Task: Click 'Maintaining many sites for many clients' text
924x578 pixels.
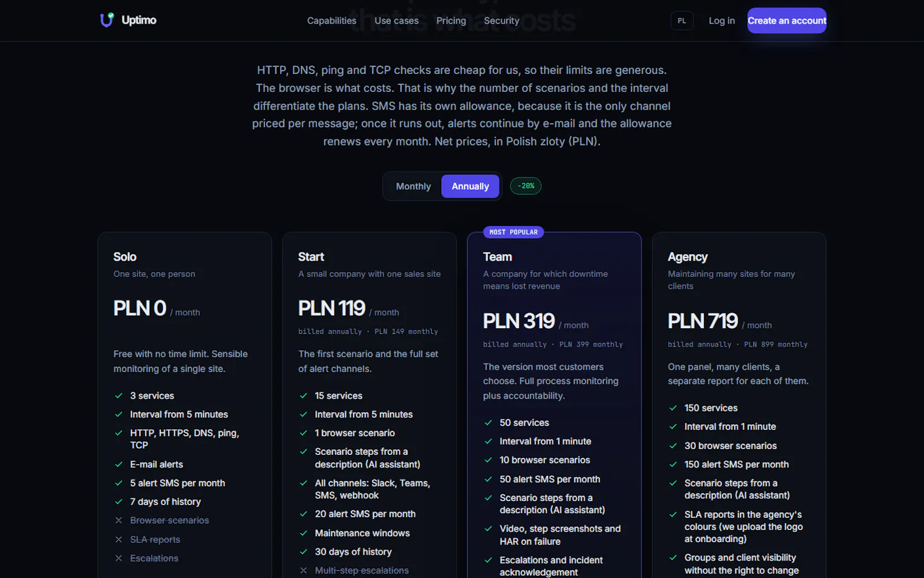Action: [731, 280]
